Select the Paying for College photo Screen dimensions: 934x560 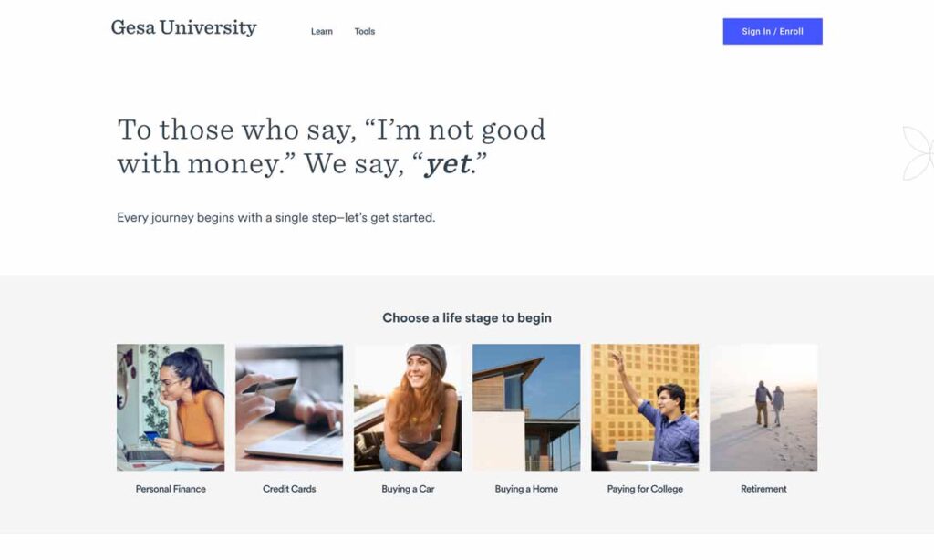(645, 407)
